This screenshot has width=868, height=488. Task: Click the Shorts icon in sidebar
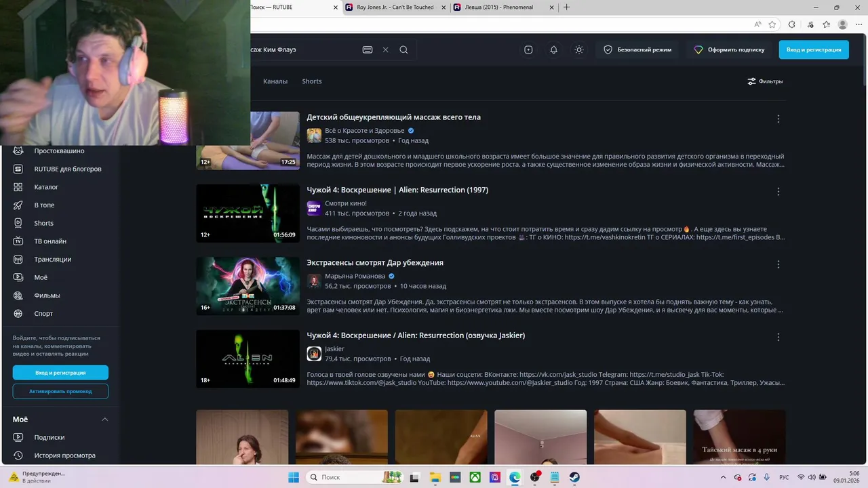[19, 223]
